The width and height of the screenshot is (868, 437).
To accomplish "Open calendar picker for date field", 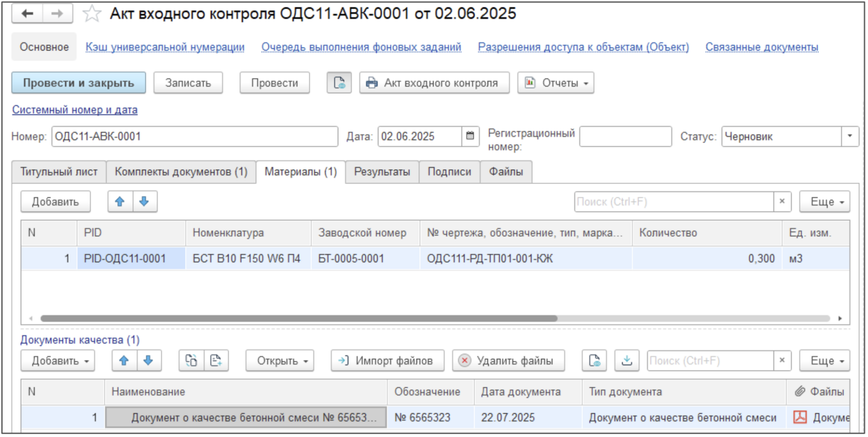I will [x=470, y=137].
